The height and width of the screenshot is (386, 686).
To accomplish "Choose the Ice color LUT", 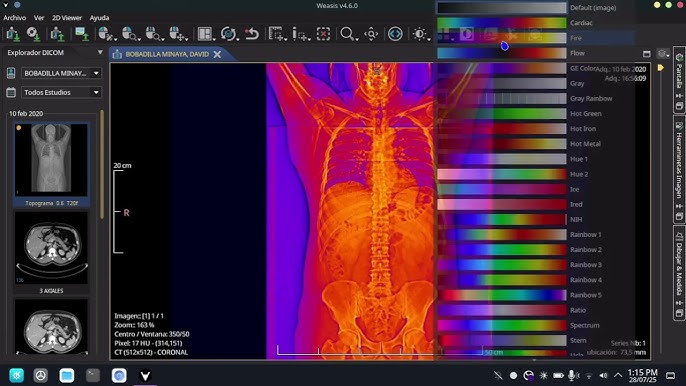I will tap(536, 189).
